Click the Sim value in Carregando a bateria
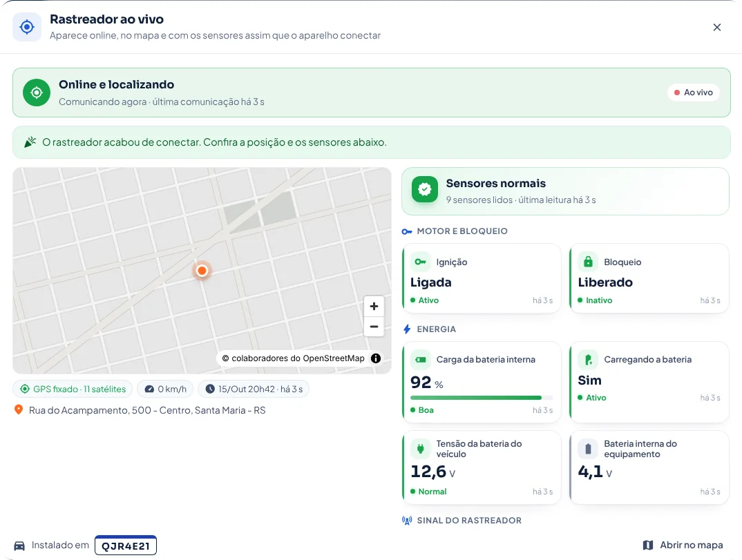Screen dimensions: 742x560 tap(589, 380)
